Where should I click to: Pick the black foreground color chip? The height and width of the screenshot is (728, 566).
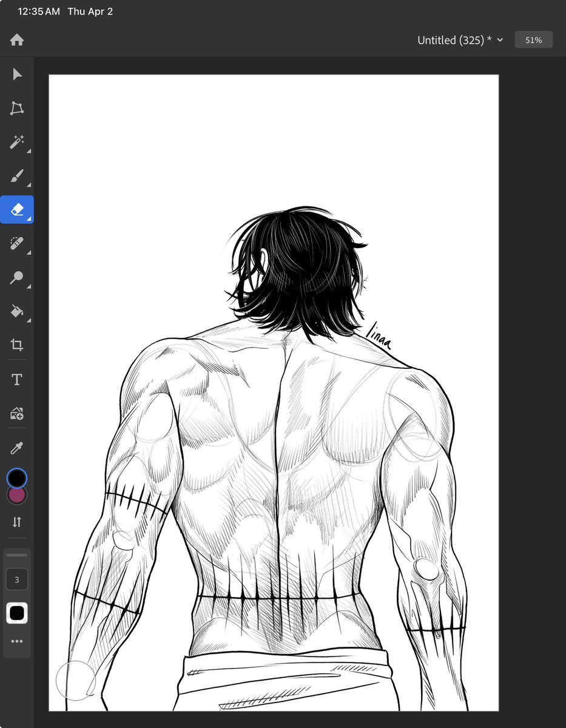point(17,478)
